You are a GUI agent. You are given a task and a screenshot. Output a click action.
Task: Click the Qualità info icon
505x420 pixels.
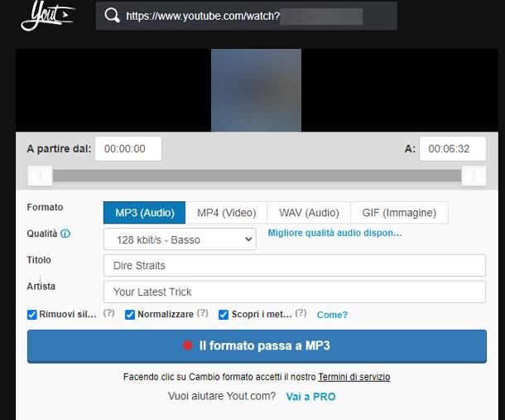pyautogui.click(x=65, y=234)
